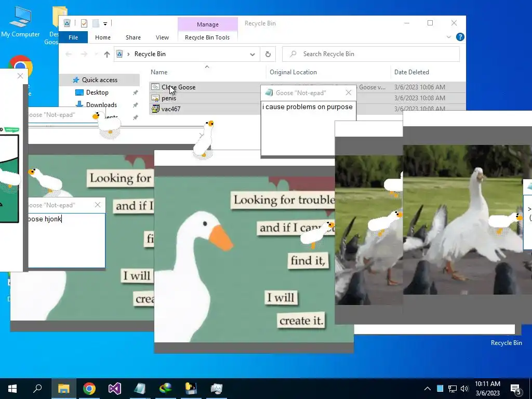Go up one folder level
The image size is (532, 399).
point(107,54)
